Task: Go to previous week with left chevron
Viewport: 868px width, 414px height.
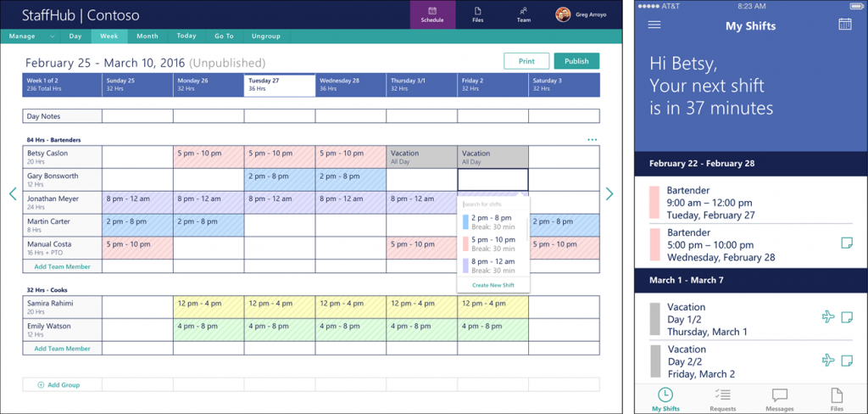Action: 13,193
